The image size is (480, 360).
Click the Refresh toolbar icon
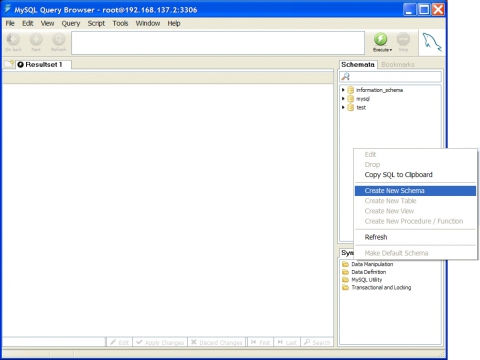59,39
